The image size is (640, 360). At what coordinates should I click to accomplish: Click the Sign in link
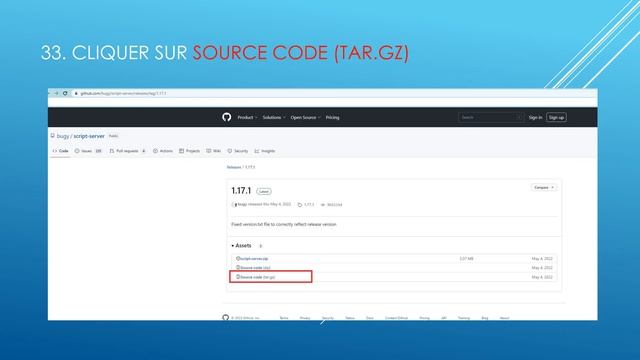click(x=535, y=118)
